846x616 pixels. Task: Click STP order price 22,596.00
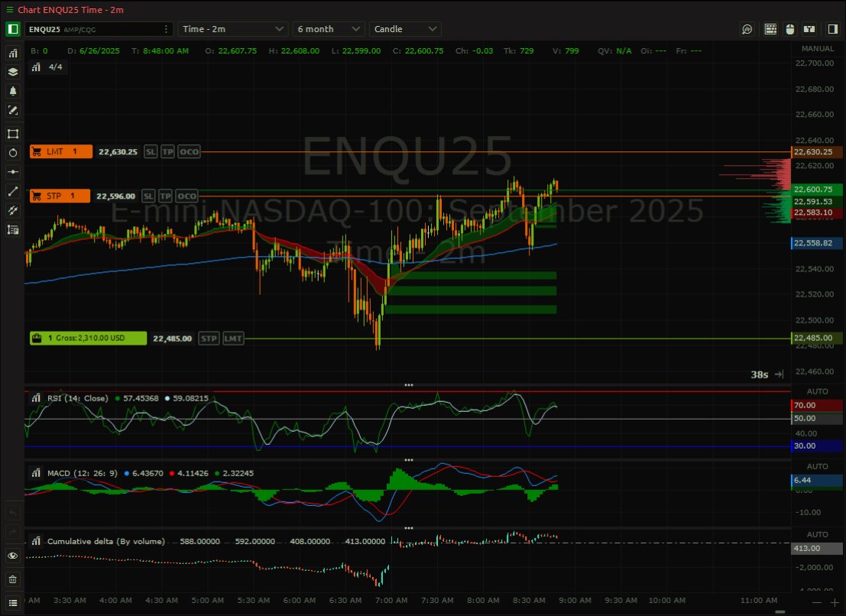click(x=115, y=196)
